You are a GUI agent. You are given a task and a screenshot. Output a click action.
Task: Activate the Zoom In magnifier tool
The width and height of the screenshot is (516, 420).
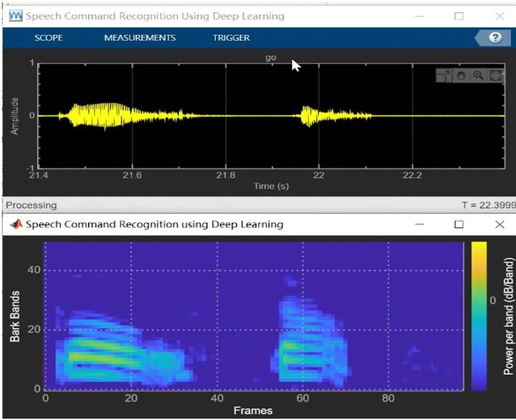click(x=477, y=75)
